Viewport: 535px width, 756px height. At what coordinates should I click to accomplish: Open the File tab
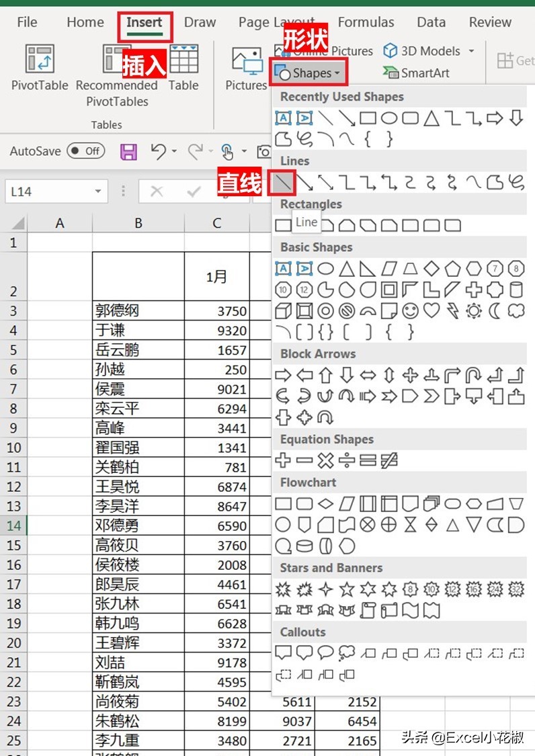(27, 22)
